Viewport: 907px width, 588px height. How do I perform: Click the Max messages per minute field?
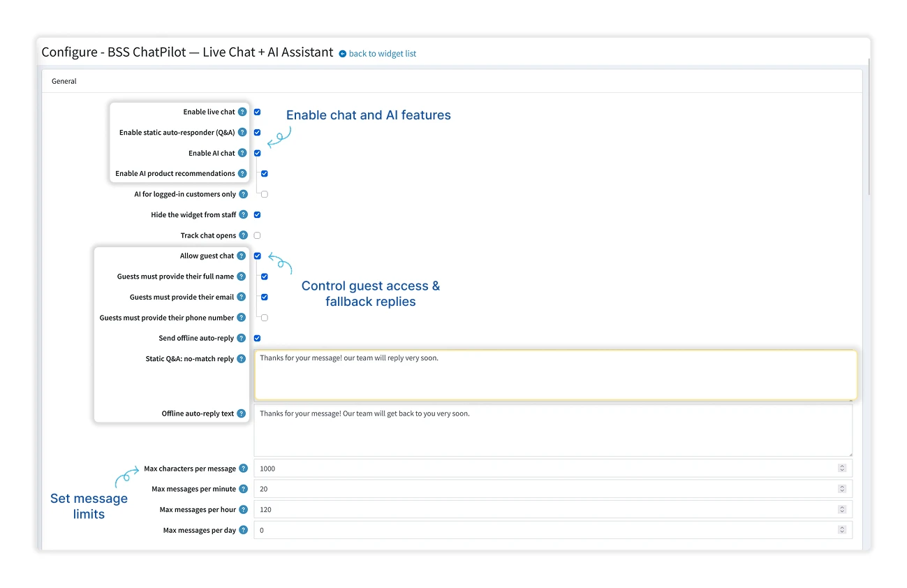click(553, 489)
